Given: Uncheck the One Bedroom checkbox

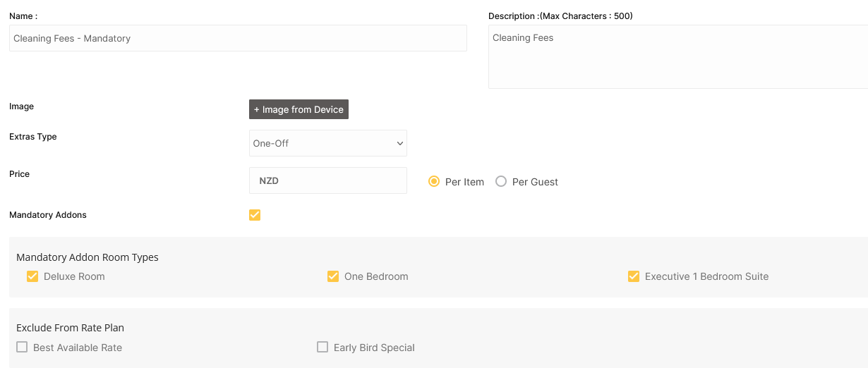Looking at the screenshot, I should tap(333, 276).
